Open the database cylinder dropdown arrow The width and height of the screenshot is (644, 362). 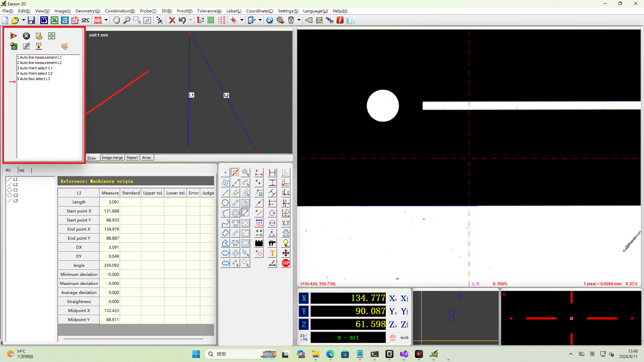click(299, 20)
